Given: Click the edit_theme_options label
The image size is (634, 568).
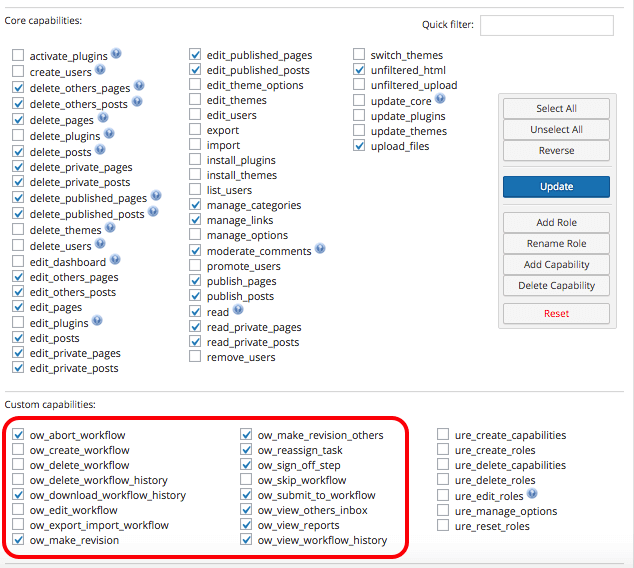Looking at the screenshot, I should 255,86.
